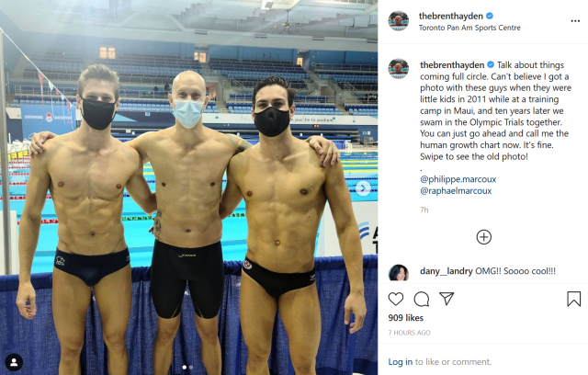Screen dimensions: 588x375
Task: Share post via paper plane icon
Action: click(x=447, y=299)
